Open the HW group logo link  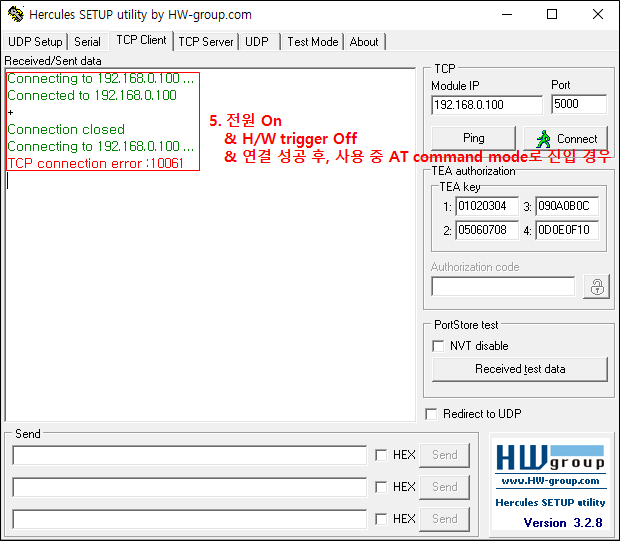[x=550, y=458]
